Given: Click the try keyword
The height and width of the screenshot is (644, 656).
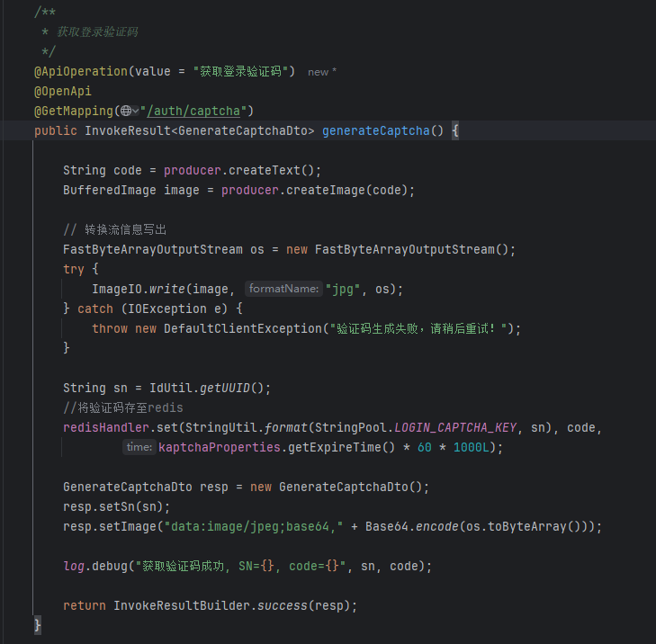Looking at the screenshot, I should pos(74,269).
